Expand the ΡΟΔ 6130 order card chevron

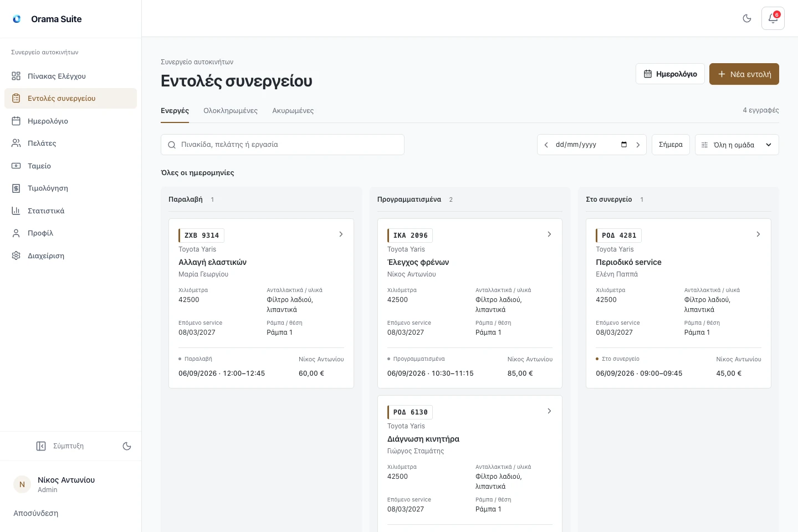pyautogui.click(x=549, y=411)
